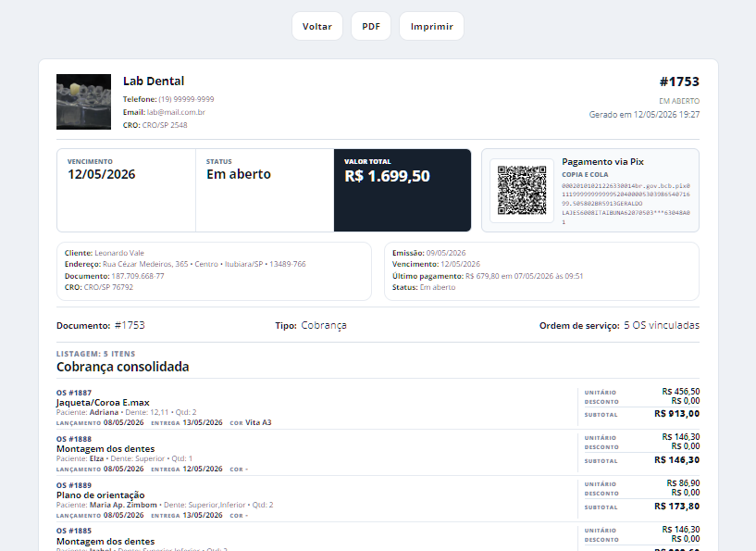756x551 pixels.
Task: Click the EM ABERTO status label
Action: click(679, 101)
